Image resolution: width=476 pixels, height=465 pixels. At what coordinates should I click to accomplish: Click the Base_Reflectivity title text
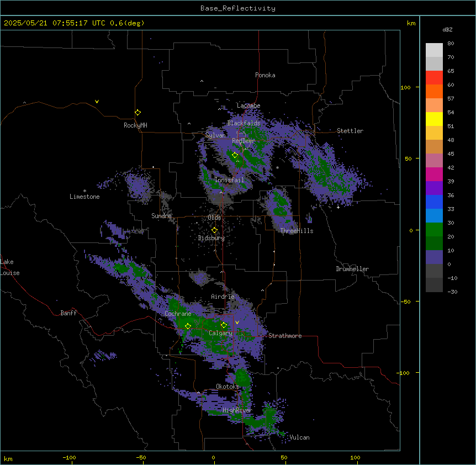pyautogui.click(x=237, y=8)
